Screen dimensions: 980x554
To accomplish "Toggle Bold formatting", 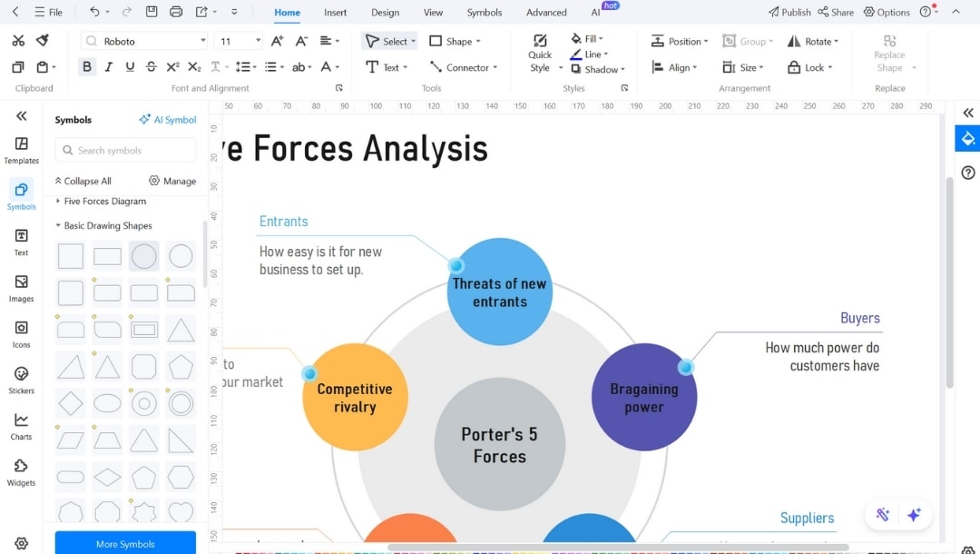I will coord(87,67).
